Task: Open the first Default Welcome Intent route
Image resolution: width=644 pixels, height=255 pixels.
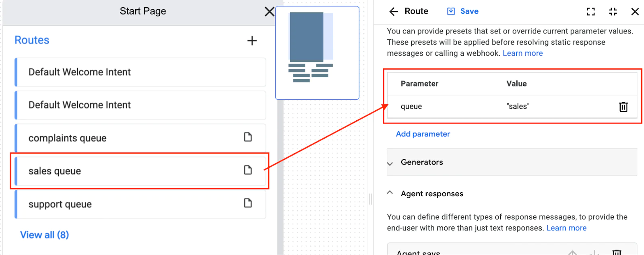Action: click(x=140, y=72)
